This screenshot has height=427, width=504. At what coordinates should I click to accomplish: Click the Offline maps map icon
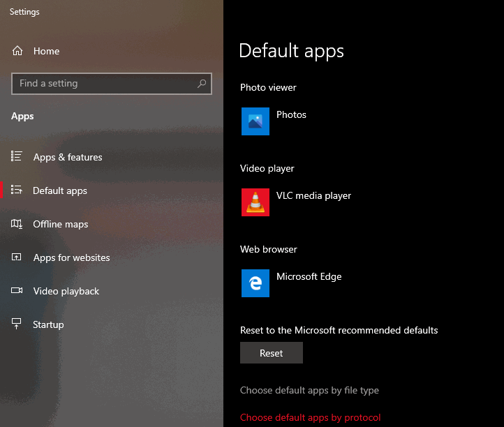coord(17,224)
